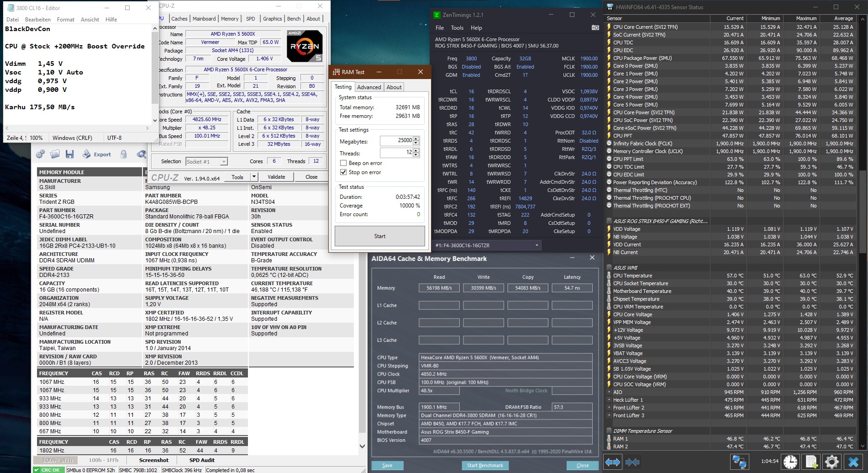868x473 pixels.
Task: Click the Editor horizontal scrollbar
Action: [78, 128]
